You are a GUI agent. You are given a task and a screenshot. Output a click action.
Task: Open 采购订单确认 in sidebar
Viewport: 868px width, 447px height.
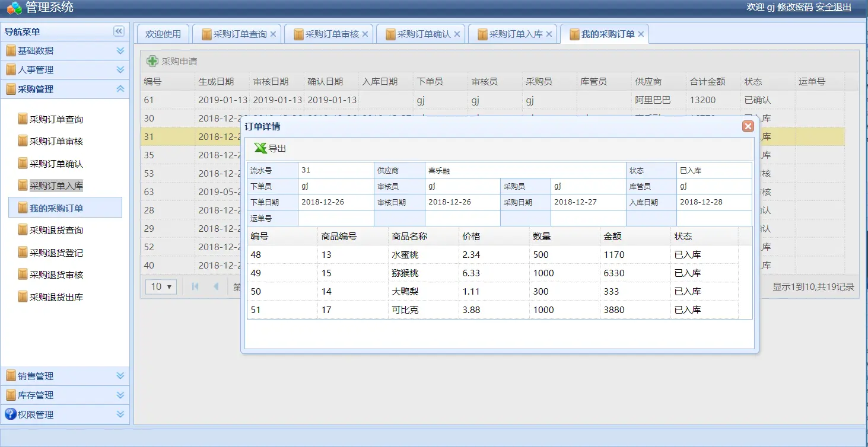(56, 164)
